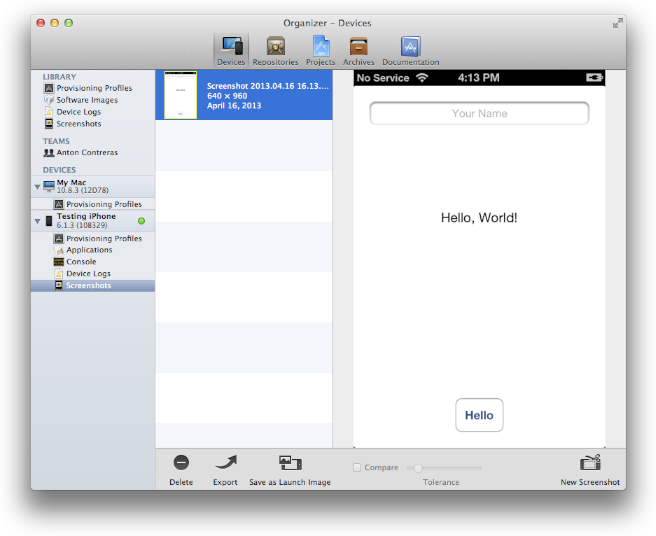Select Applications under Testing iPhone
Screen dimensions: 656x536
click(x=89, y=250)
